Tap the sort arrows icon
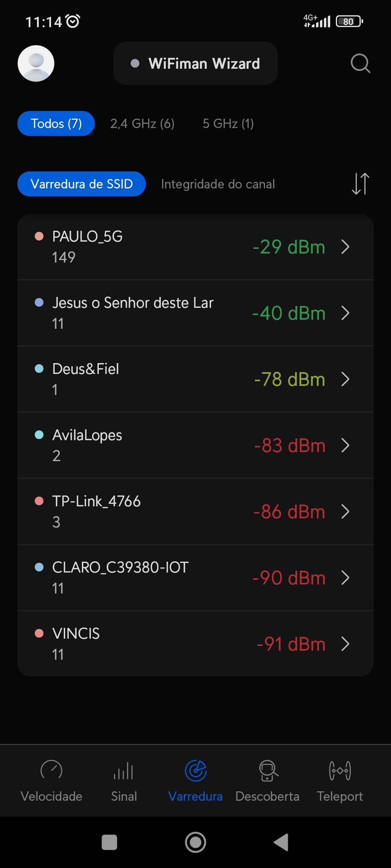Screen dimensions: 391x868 click(360, 184)
